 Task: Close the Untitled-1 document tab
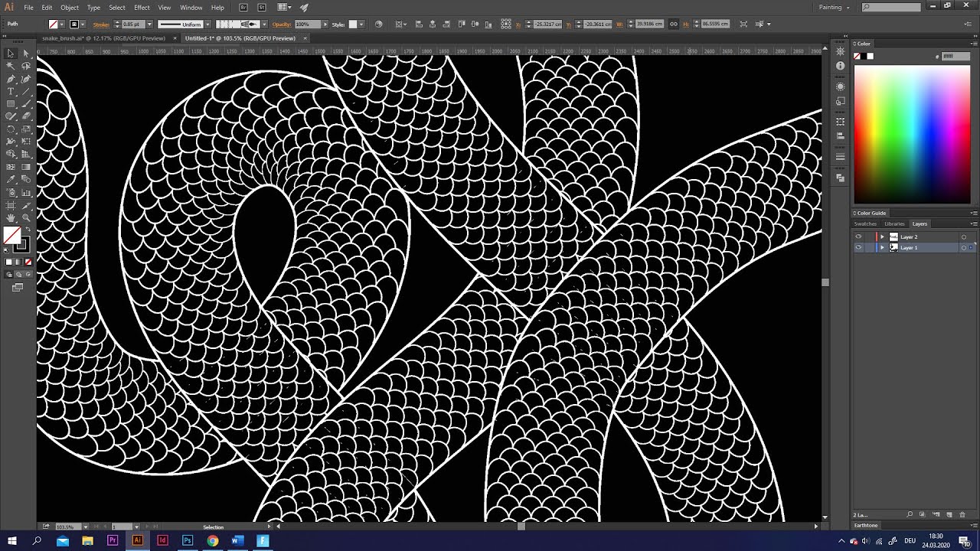(305, 37)
